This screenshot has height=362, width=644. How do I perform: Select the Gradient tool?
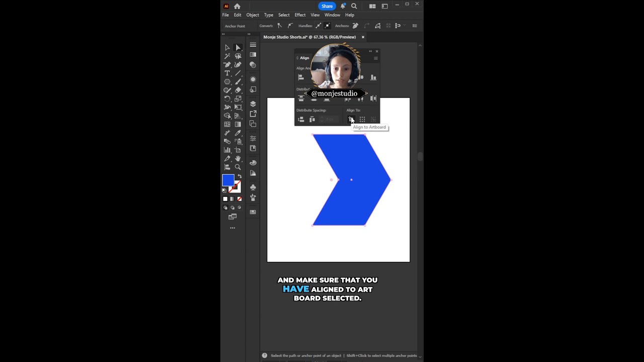[x=238, y=124]
